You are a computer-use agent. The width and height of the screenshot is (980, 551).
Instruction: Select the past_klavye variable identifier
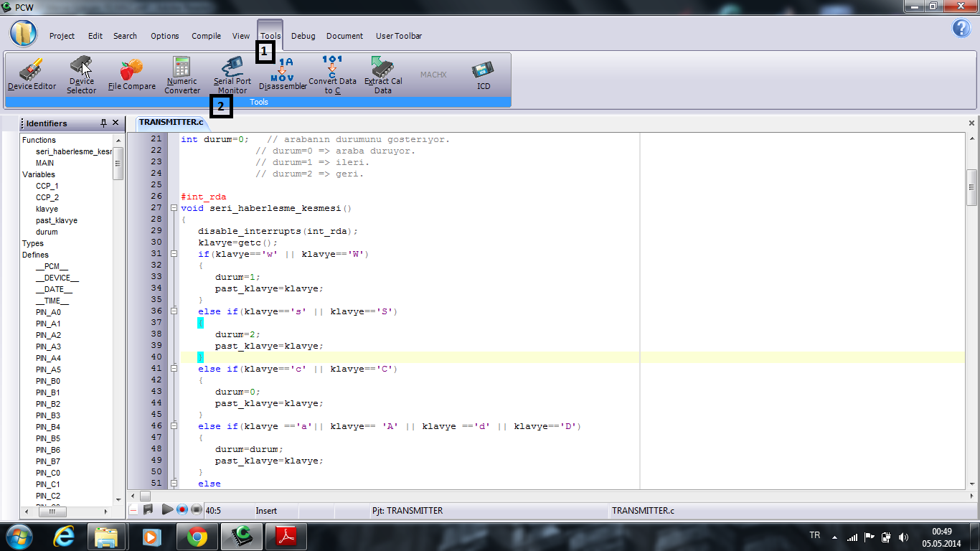(57, 220)
